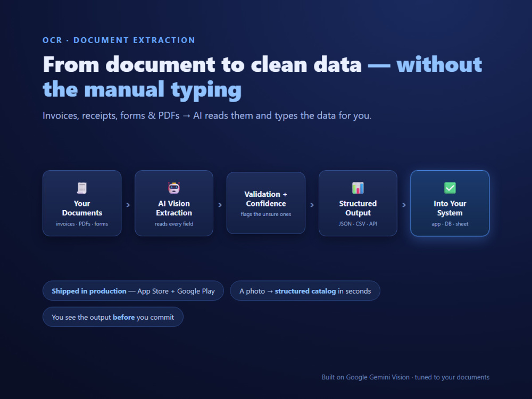532x399 pixels.
Task: Click the chevron between Your Documents and AI Vision Extraction
Action: pyautogui.click(x=128, y=205)
